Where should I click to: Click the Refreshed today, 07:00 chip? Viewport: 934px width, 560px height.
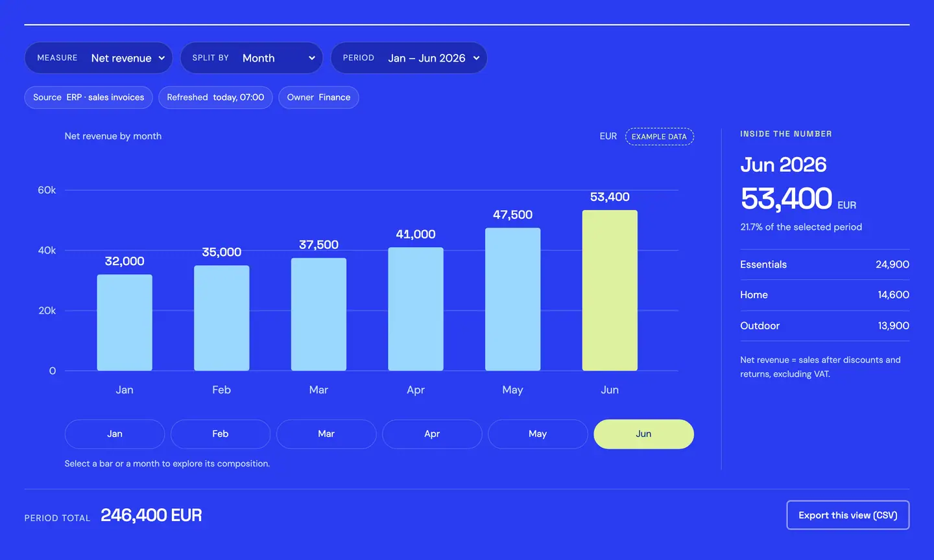coord(215,97)
